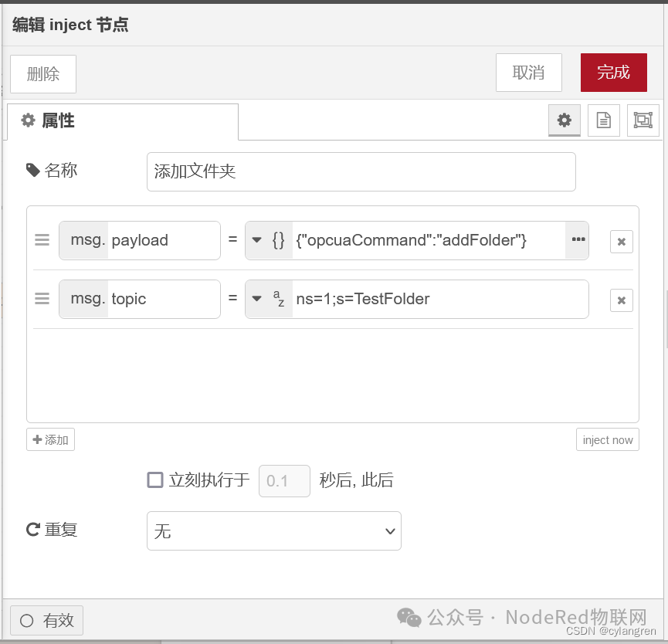
Task: Toggle the 有效 enabled state button
Action: coord(46,620)
